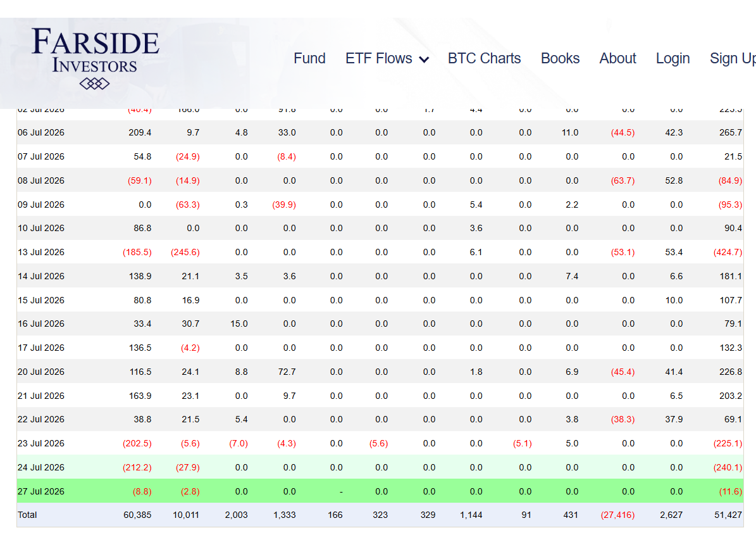Select the 06 Jul 2026 date cell
The height and width of the screenshot is (535, 756).
tap(41, 133)
